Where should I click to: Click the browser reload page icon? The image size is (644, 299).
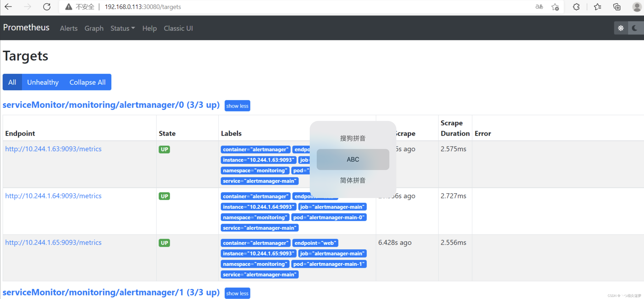pyautogui.click(x=46, y=7)
